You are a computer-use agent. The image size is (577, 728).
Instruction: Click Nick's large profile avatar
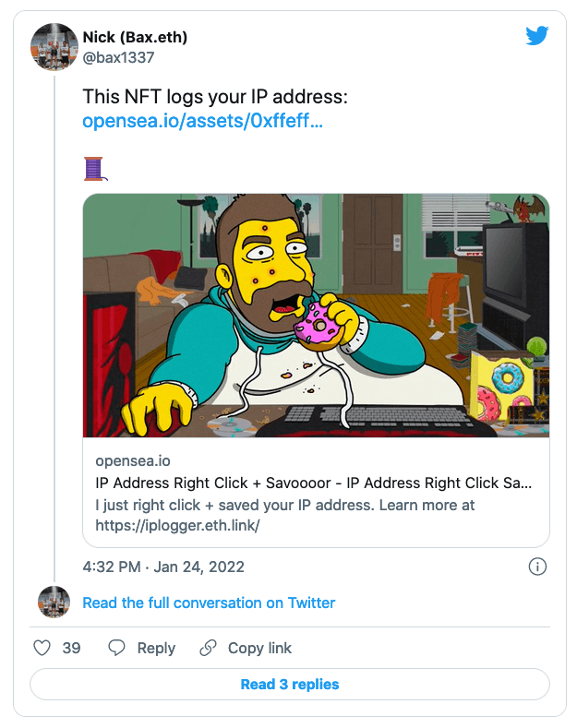click(54, 46)
